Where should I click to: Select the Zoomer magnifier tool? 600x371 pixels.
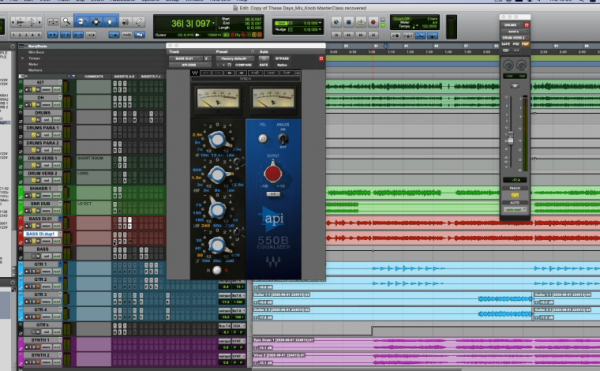tap(66, 22)
